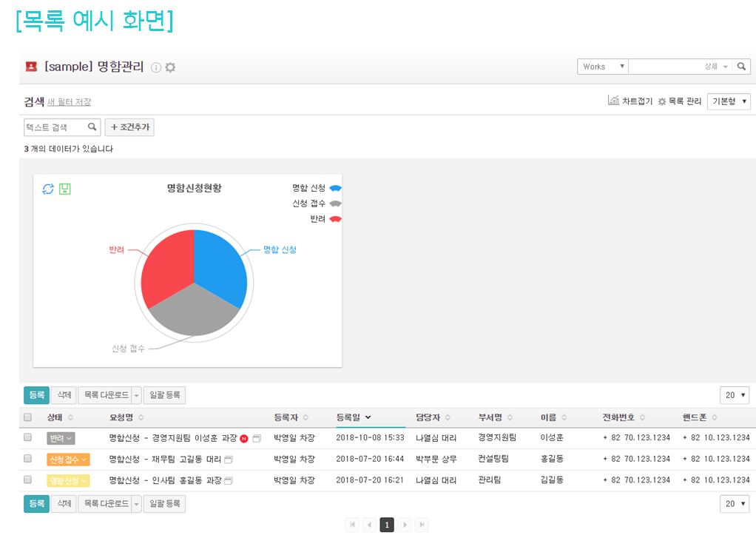The height and width of the screenshot is (538, 756).
Task: Click the info icon beside 명함관리 title
Action: click(x=156, y=67)
